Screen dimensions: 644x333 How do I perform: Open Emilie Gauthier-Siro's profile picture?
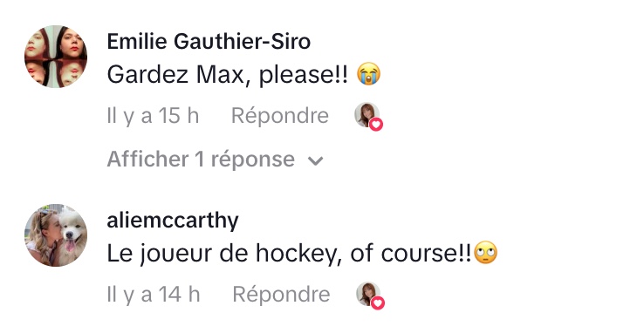[56, 57]
